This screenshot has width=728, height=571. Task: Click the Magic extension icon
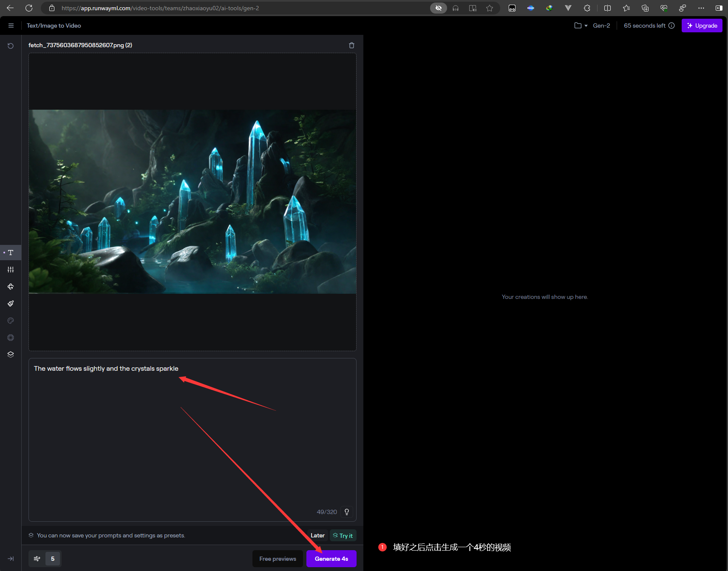(531, 8)
